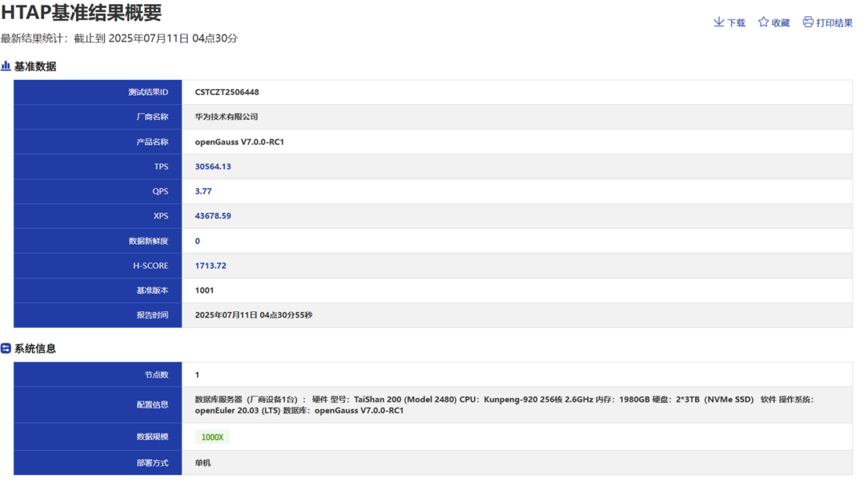The width and height of the screenshot is (868, 483).
Task: Click the 配置信息 header cell
Action: click(98, 405)
